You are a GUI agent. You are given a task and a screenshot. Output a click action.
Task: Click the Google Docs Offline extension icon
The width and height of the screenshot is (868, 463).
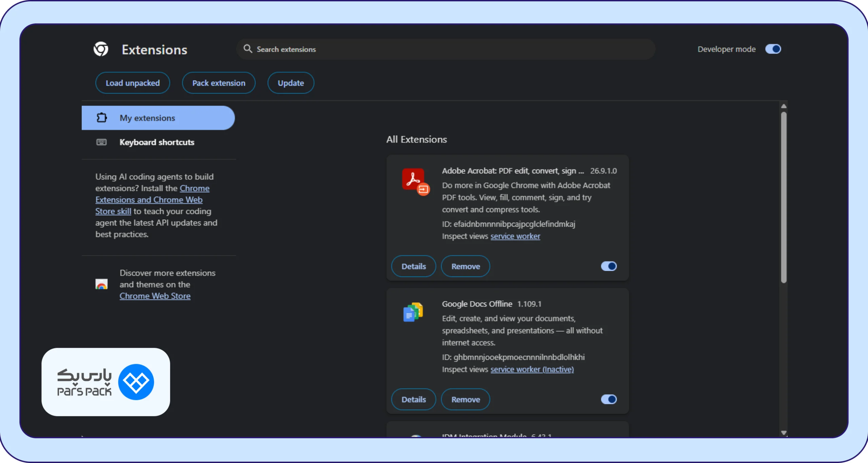tap(413, 312)
